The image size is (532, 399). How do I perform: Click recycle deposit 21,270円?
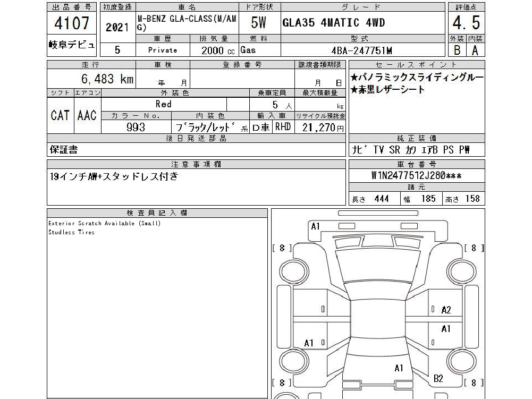point(323,128)
